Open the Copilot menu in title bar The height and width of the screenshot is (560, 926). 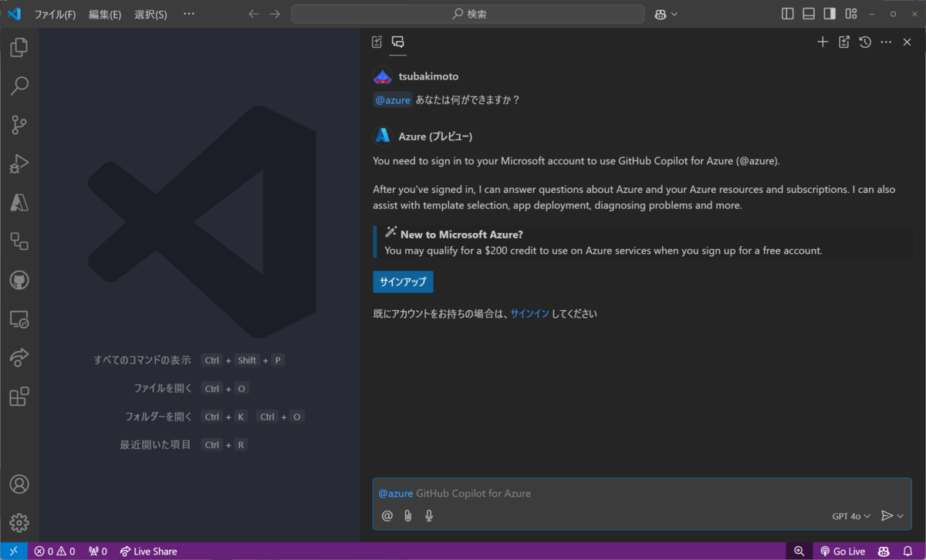click(x=666, y=14)
